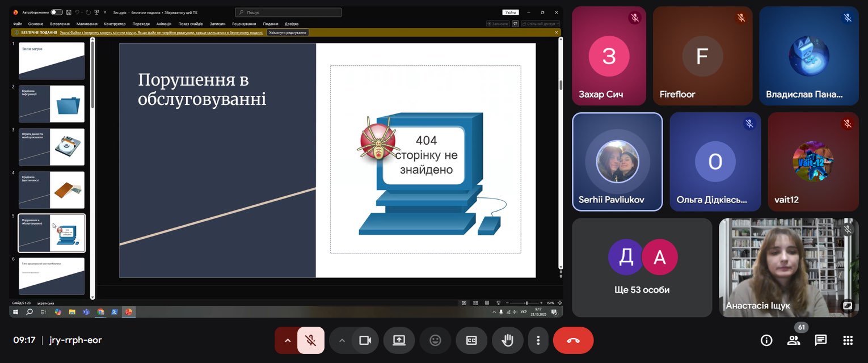Click the slide thumbnail panel scrollbar

tap(92, 76)
